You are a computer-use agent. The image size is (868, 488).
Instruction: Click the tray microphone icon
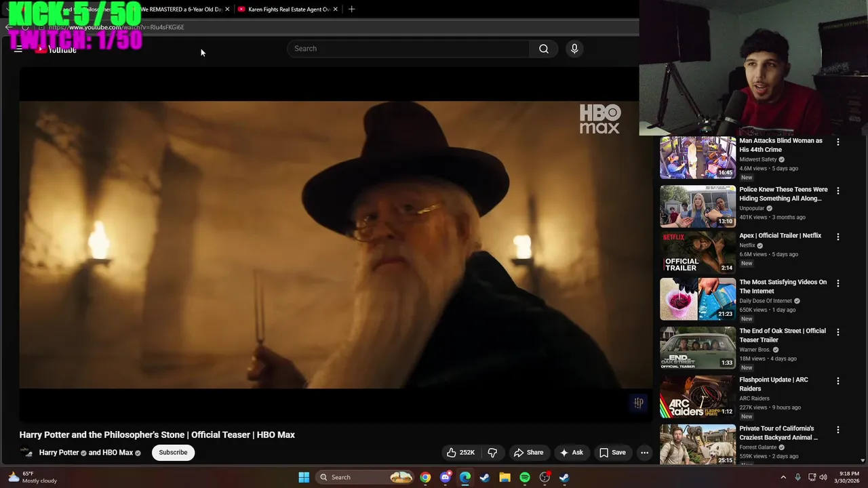click(797, 477)
